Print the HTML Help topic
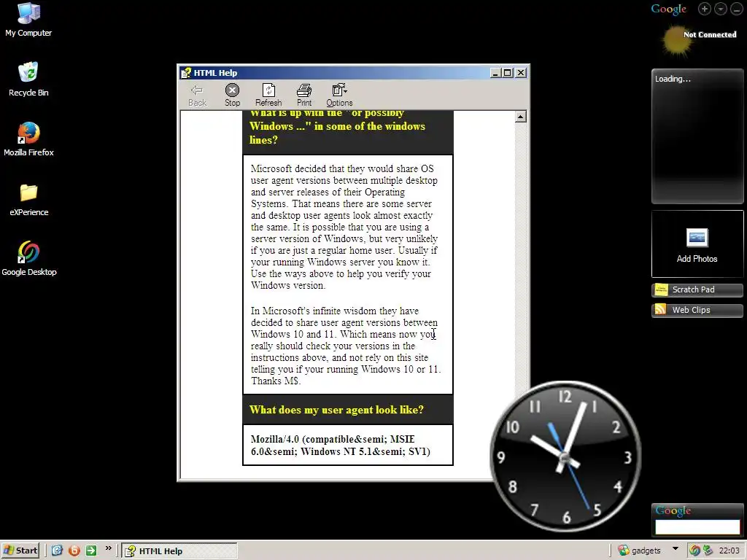 tap(304, 96)
